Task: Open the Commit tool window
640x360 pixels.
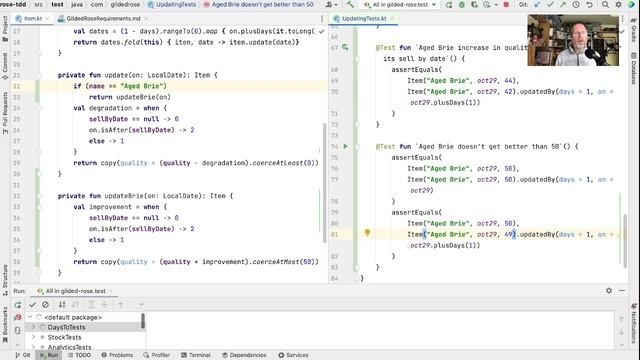Action: point(5,66)
